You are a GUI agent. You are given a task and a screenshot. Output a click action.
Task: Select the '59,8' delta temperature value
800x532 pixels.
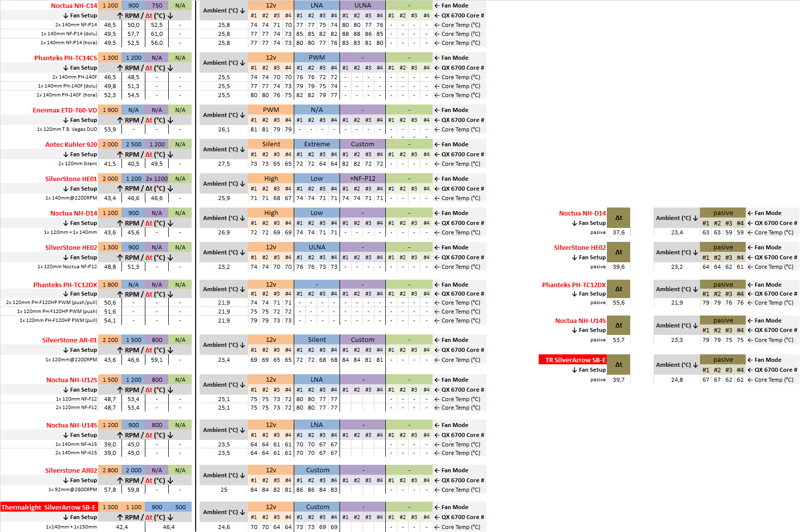pyautogui.click(x=133, y=490)
